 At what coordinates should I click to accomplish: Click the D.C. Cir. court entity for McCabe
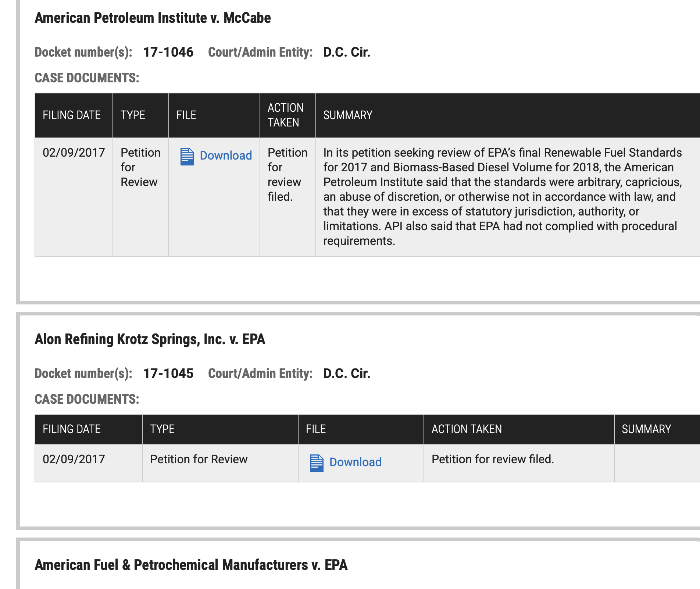346,52
